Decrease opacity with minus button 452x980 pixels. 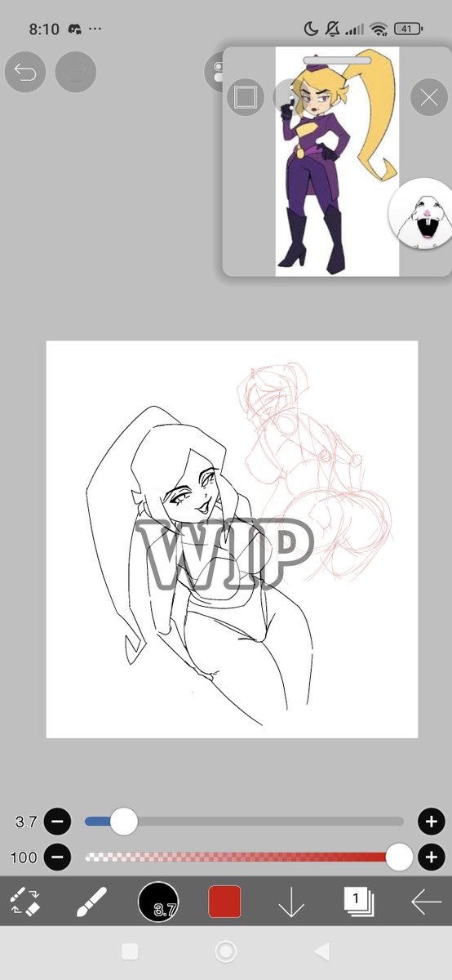[57, 857]
